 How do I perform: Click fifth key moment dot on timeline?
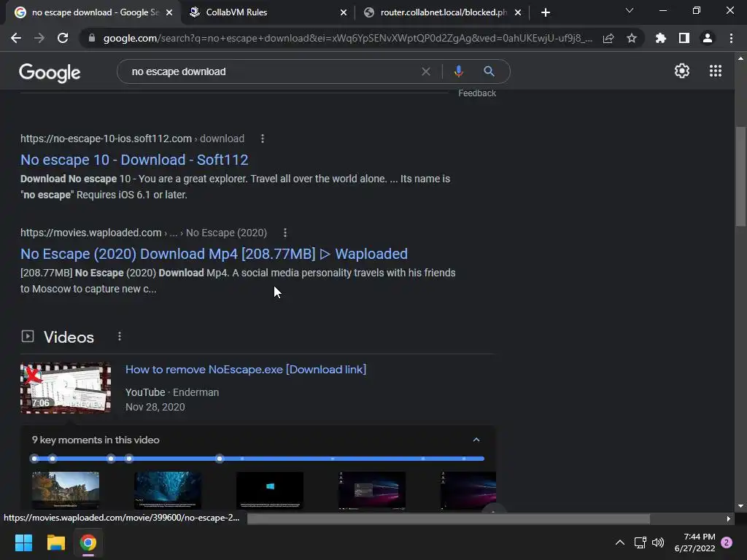[219, 459]
